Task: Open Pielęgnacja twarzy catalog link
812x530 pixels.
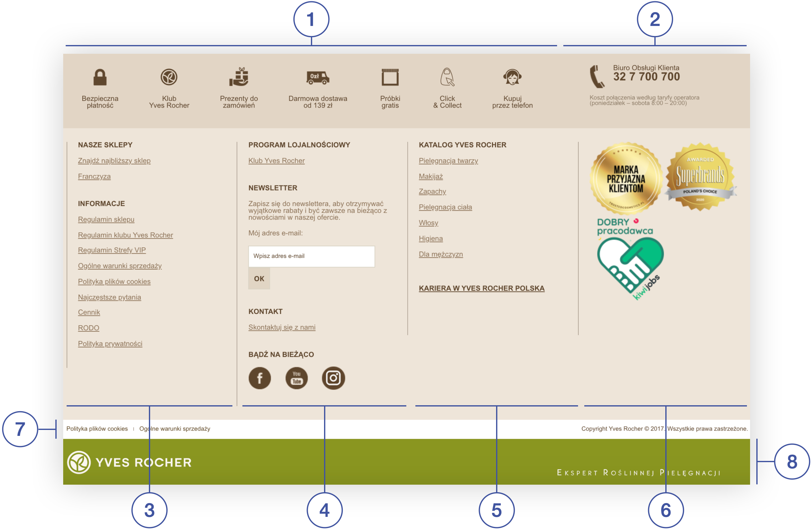Action: point(448,161)
